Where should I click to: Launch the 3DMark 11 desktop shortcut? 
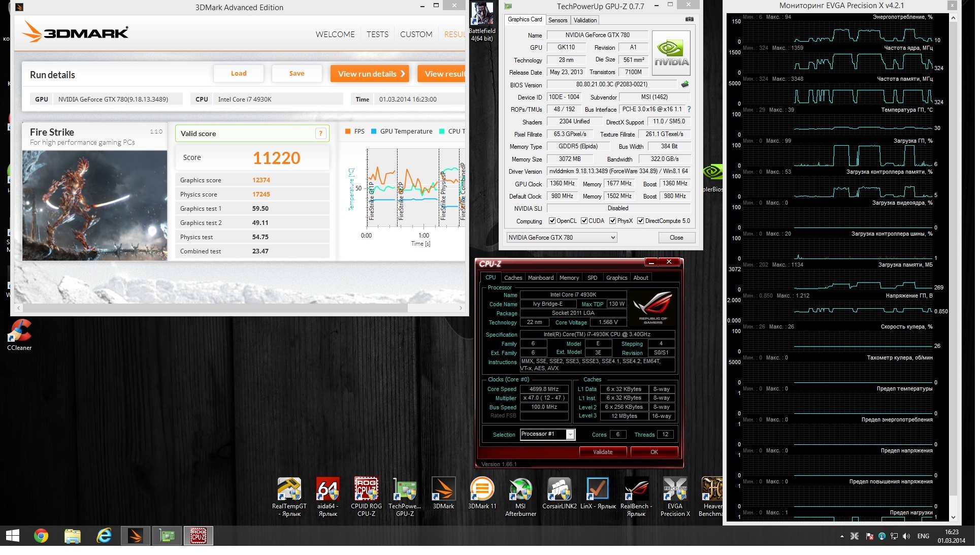pyautogui.click(x=482, y=494)
